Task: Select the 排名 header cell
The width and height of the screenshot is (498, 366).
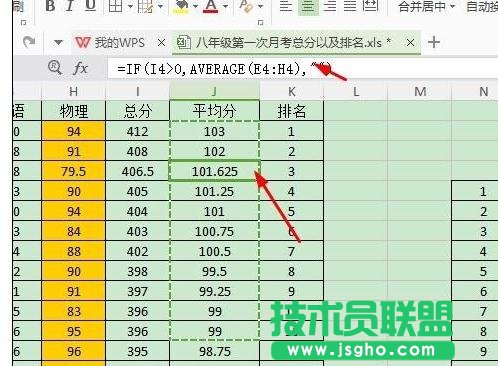Action: pyautogui.click(x=291, y=111)
